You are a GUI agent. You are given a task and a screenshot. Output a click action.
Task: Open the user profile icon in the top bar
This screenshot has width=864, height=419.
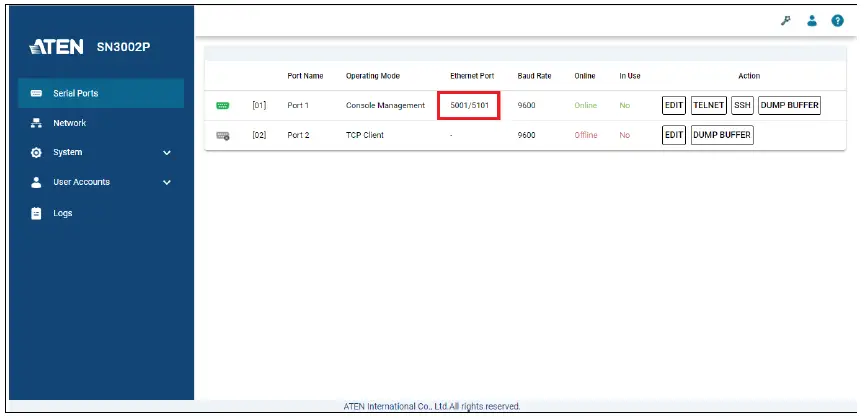tap(812, 21)
